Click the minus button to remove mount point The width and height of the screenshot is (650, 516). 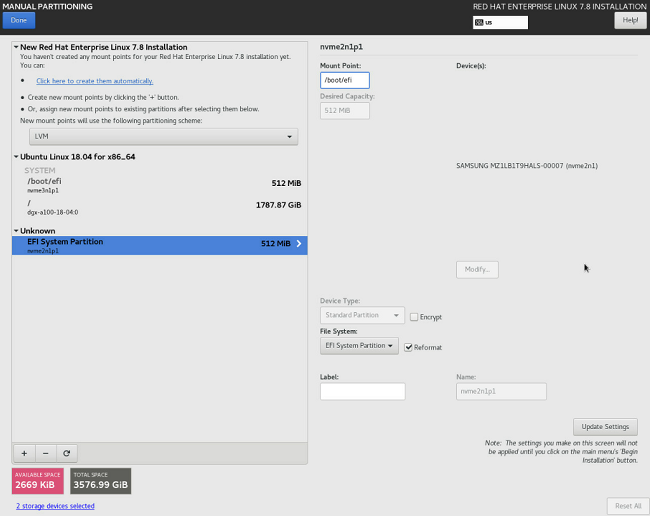click(x=45, y=453)
